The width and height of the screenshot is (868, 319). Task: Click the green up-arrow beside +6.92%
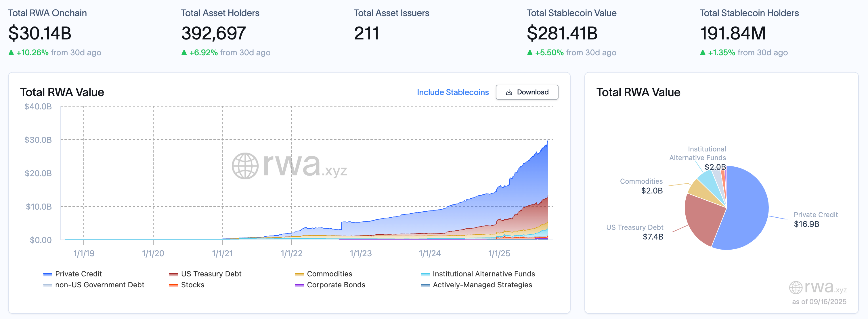184,53
